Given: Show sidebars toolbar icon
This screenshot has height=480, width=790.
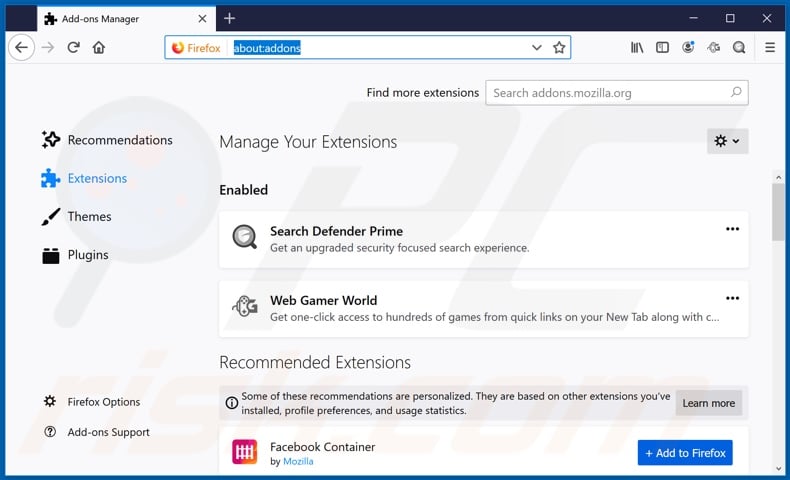Looking at the screenshot, I should pyautogui.click(x=662, y=47).
